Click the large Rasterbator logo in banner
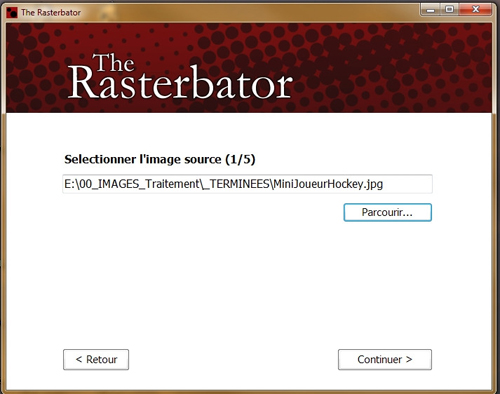The image size is (500, 394). coord(180,77)
